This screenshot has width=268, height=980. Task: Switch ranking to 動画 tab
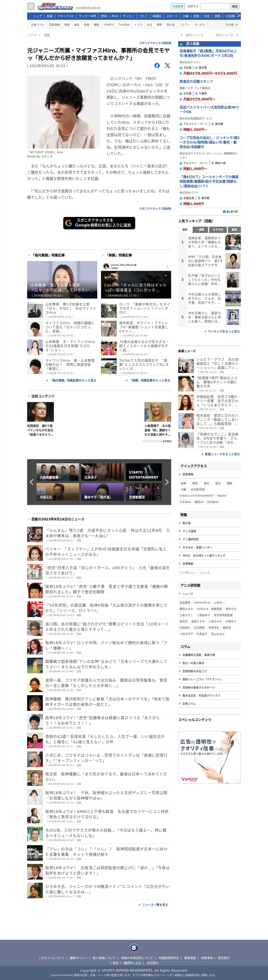point(234,229)
